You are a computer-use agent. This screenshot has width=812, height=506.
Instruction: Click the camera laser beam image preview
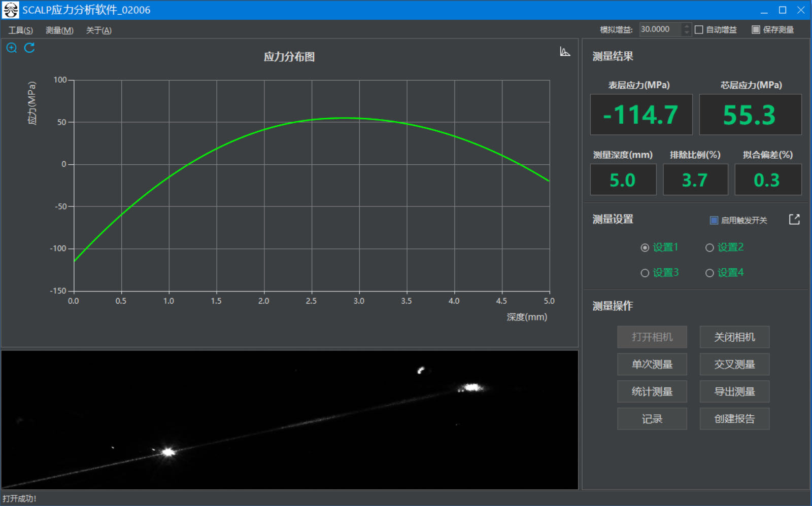(289, 420)
